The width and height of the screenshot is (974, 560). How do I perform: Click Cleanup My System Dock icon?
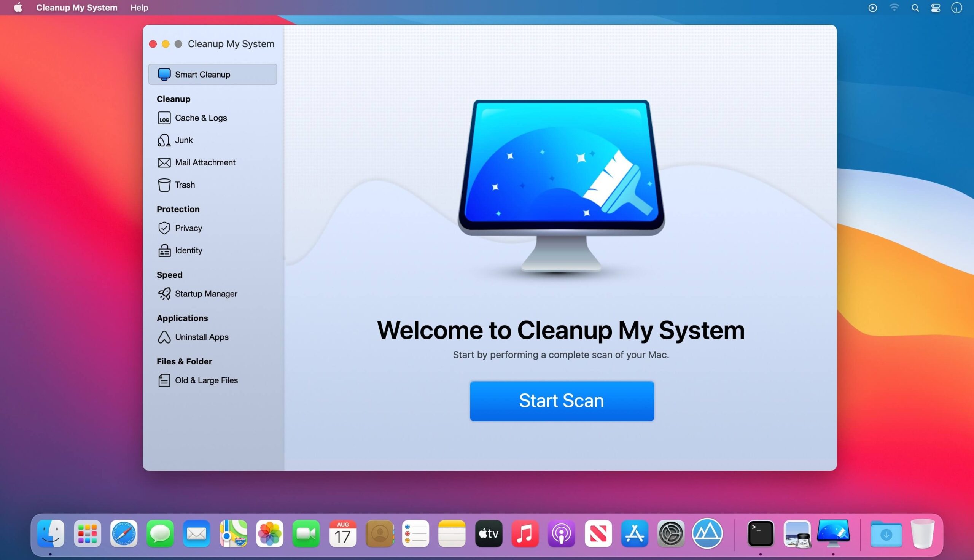(x=833, y=533)
